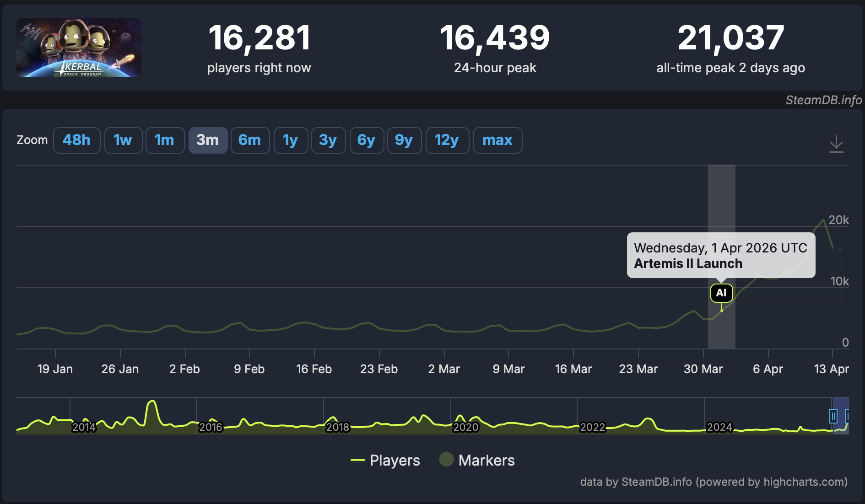The width and height of the screenshot is (865, 504).
Task: Select the 1w zoom range
Action: [x=123, y=140]
